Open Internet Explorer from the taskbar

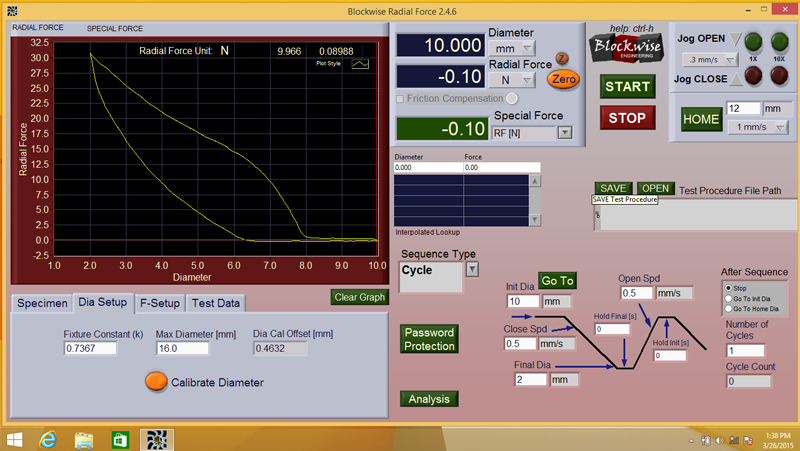click(x=47, y=439)
